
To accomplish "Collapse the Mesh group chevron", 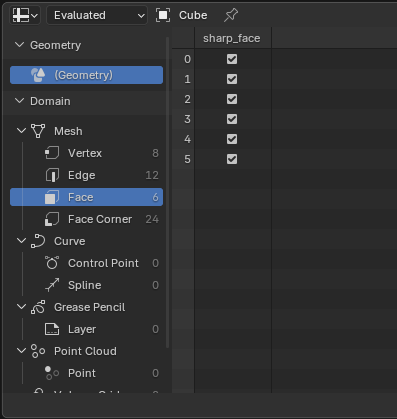I will click(21, 131).
